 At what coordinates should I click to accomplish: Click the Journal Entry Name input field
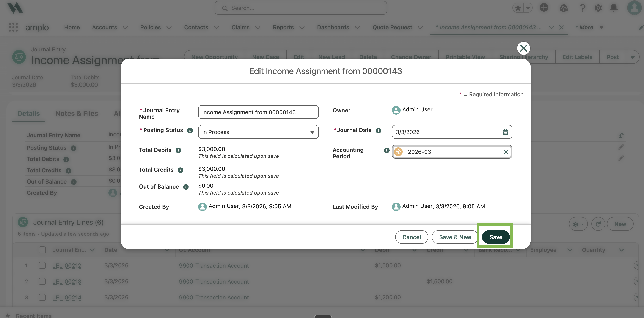pos(258,112)
